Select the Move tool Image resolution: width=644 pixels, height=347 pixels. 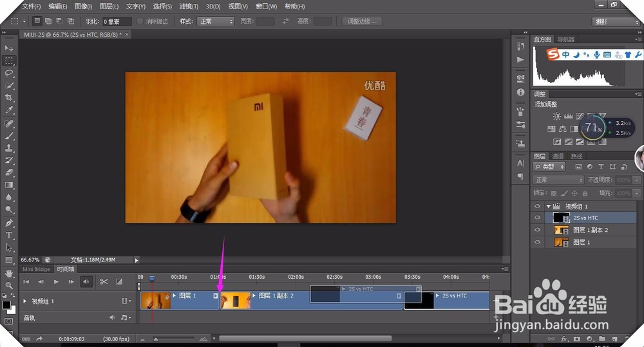pyautogui.click(x=8, y=48)
